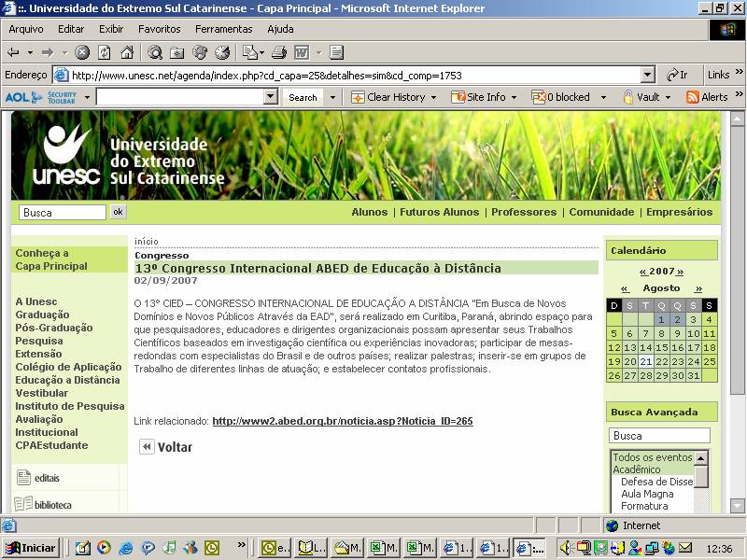The image size is (747, 560).
Task: Click the Busca field under Busca Avançada
Action: click(659, 436)
